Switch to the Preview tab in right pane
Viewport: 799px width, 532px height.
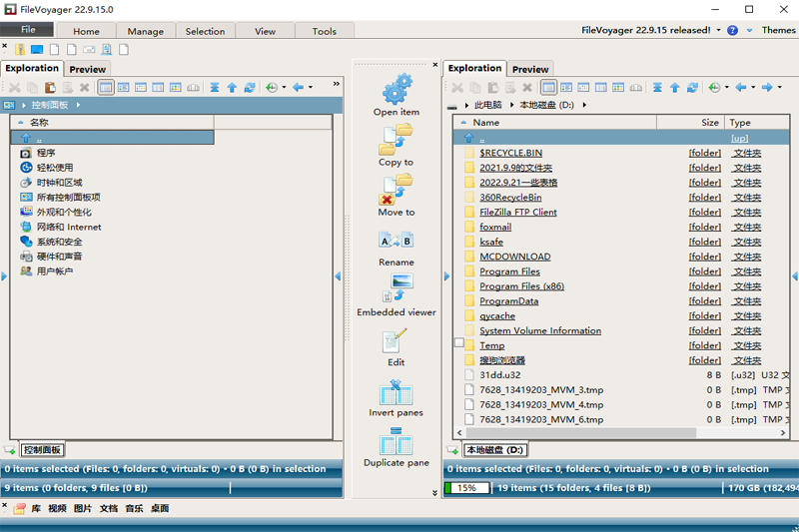pyautogui.click(x=530, y=69)
